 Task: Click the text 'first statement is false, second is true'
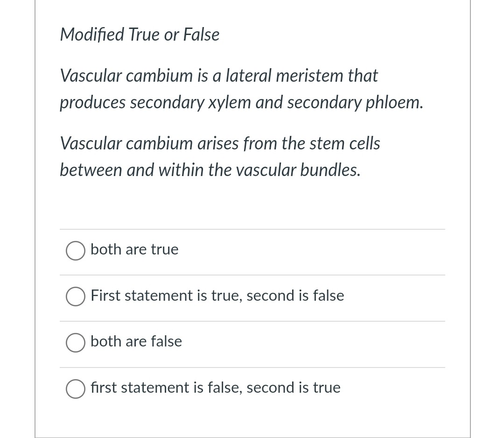click(x=215, y=388)
